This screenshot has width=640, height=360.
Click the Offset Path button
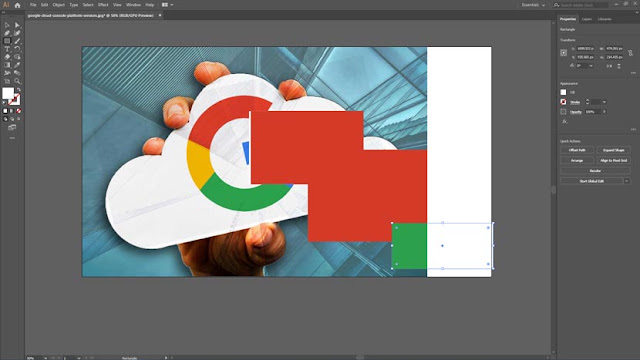[x=577, y=150]
